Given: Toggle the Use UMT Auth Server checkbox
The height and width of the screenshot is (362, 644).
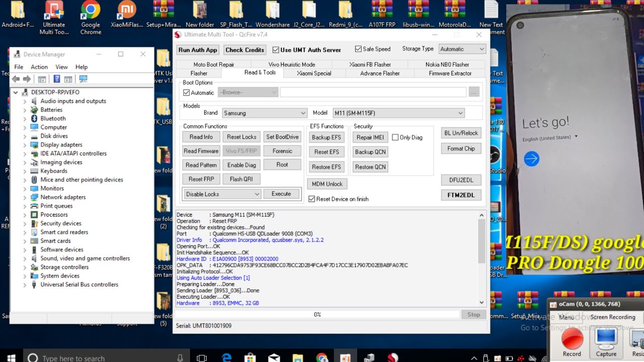Looking at the screenshot, I should click(276, 50).
